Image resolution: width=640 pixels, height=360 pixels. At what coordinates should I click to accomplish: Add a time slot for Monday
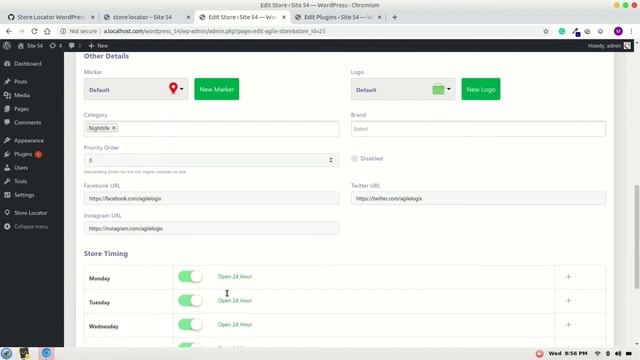point(568,277)
